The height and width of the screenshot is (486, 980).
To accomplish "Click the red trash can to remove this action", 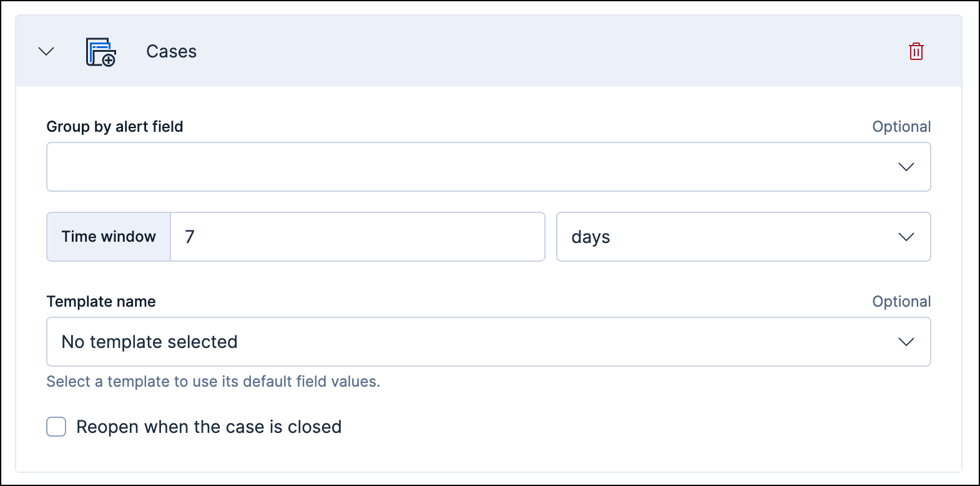I will 915,51.
